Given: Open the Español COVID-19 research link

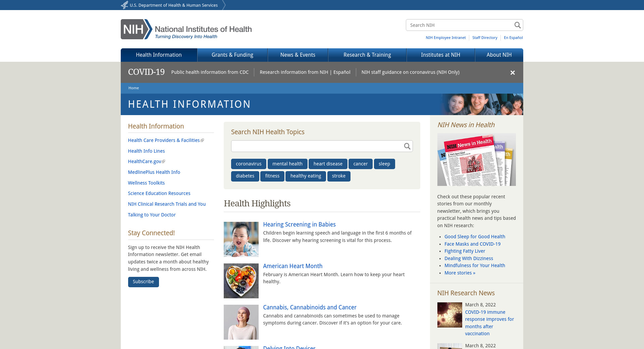Looking at the screenshot, I should (342, 72).
